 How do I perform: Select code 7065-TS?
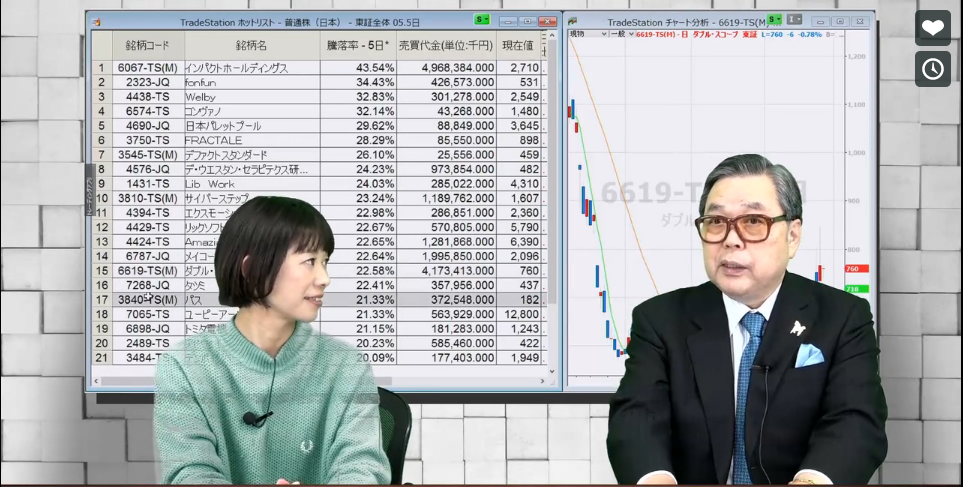147,314
